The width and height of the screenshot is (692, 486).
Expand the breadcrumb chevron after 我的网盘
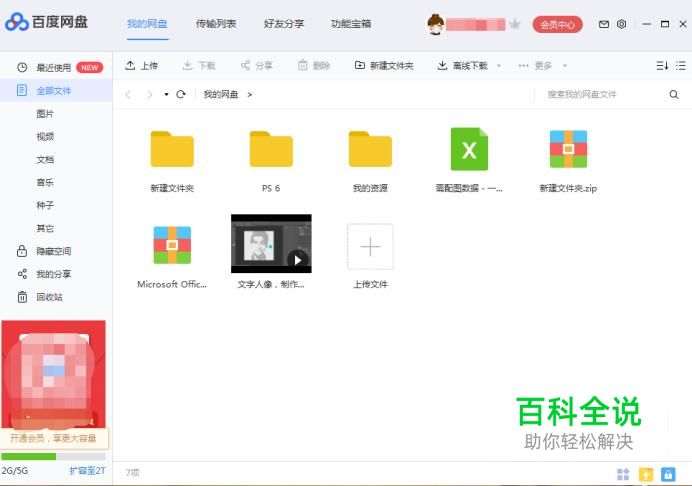point(250,94)
